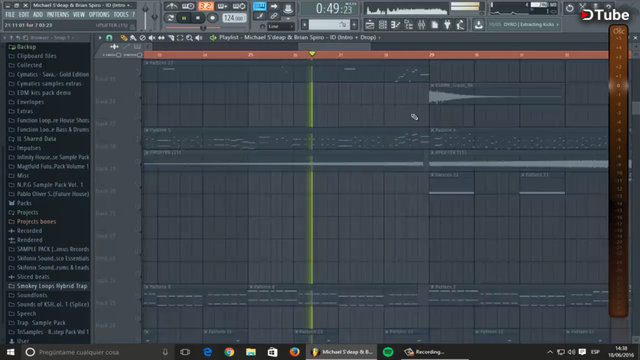This screenshot has height=360, width=640.
Task: Click the plugin database plug icon
Action: tap(448, 25)
